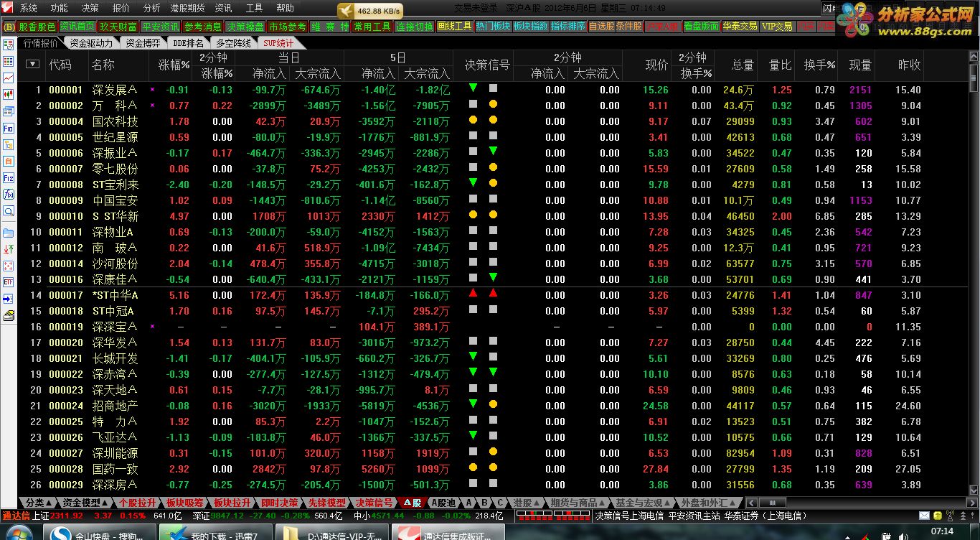The width and height of the screenshot is (980, 540).
Task: Click the red app logo in title bar
Action: pos(6,8)
